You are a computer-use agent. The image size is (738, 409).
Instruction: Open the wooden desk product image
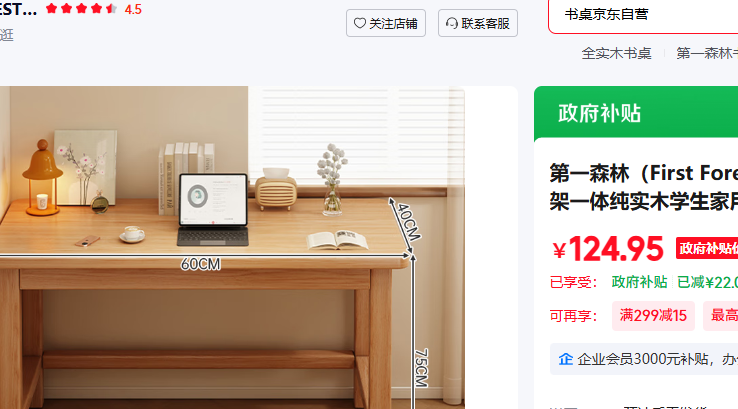[x=233, y=248]
